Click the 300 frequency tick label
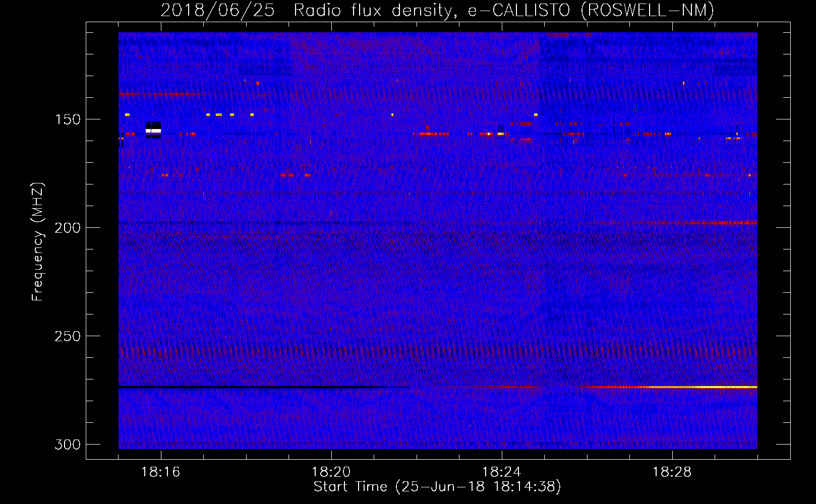The height and width of the screenshot is (504, 816). (x=68, y=445)
